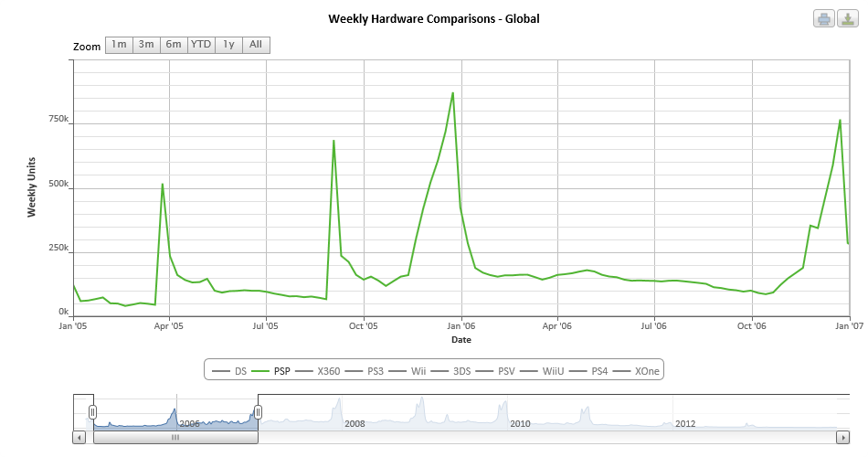Select the YTD zoom option
Screen dimensions: 868x457
tap(201, 45)
